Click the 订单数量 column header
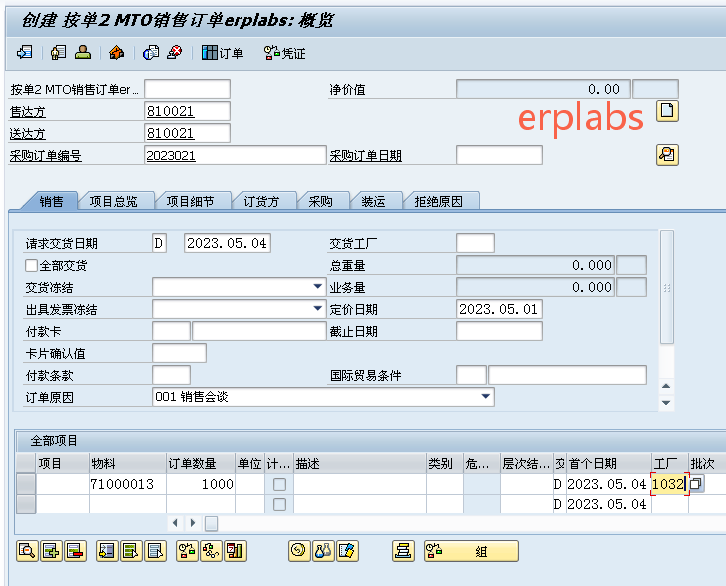Image resolution: width=726 pixels, height=586 pixels. pos(201,463)
